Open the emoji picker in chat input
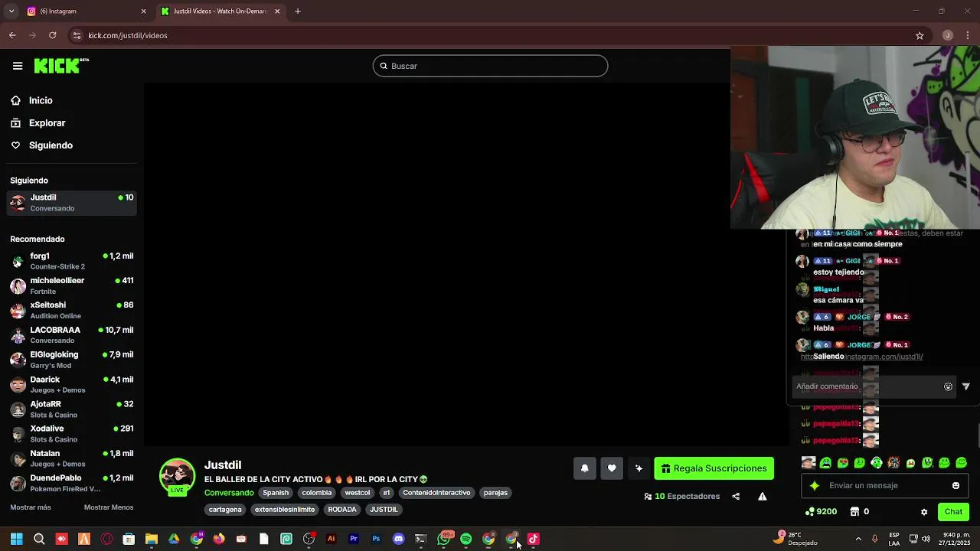 tap(955, 485)
